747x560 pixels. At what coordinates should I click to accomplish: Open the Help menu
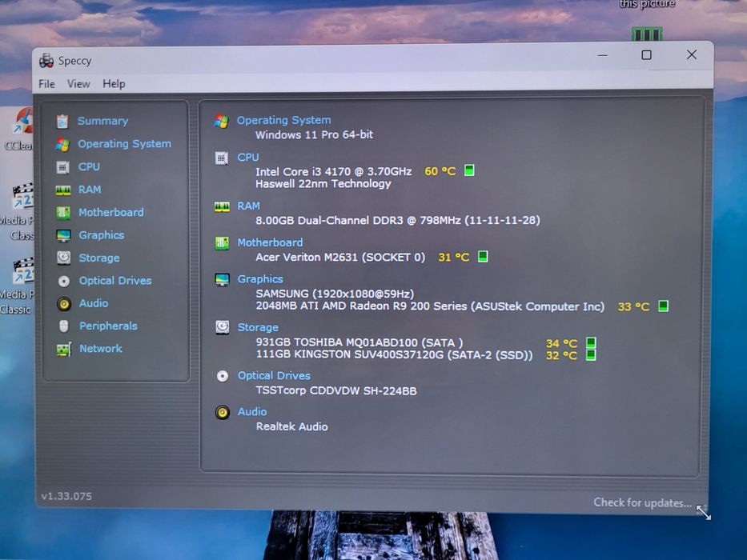(x=114, y=84)
